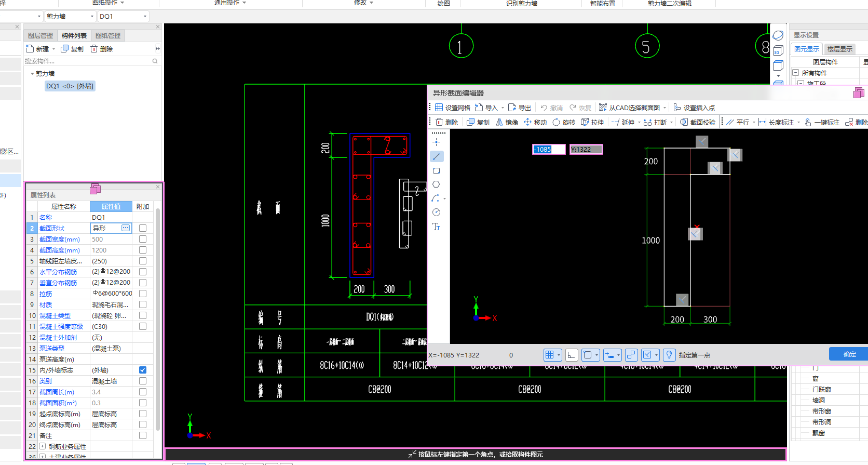Click the lightbulb hint icon

click(x=669, y=355)
